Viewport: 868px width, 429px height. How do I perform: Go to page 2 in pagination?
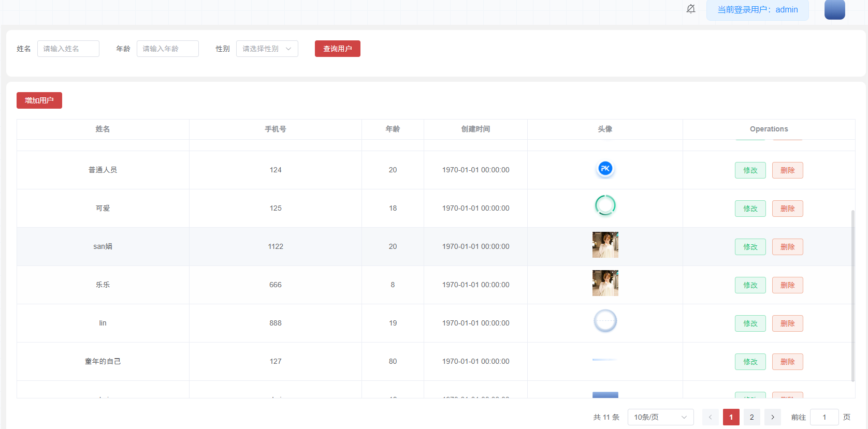(752, 417)
